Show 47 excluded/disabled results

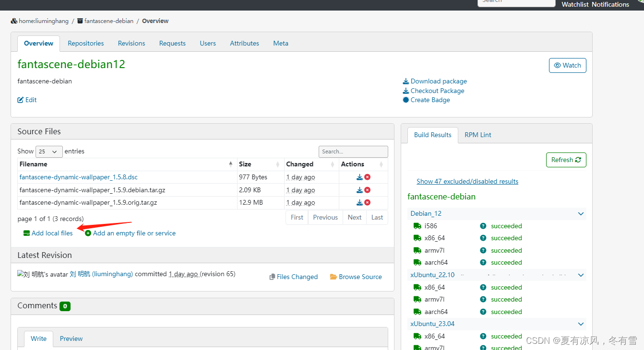coord(467,181)
